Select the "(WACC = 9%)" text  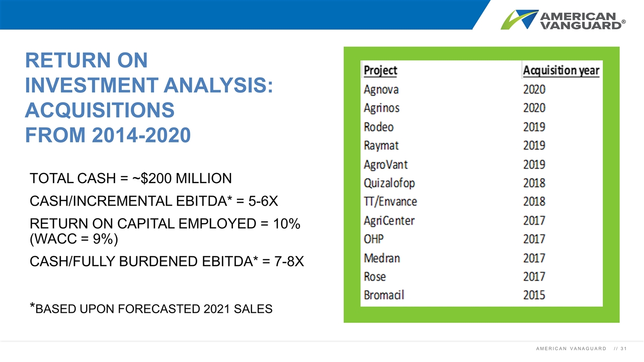coord(74,239)
